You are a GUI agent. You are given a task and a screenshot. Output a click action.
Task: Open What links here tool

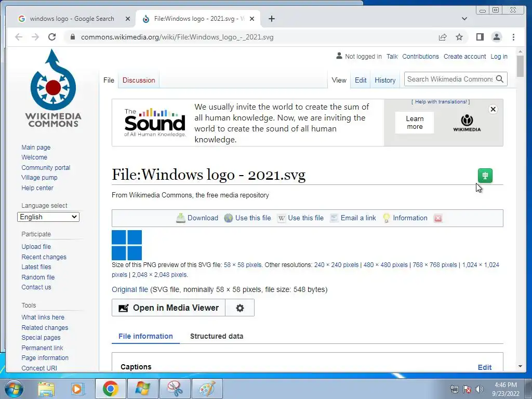tap(43, 317)
